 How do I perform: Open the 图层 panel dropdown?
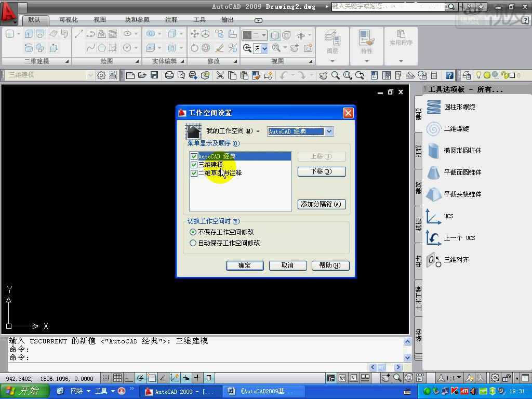tap(332, 61)
